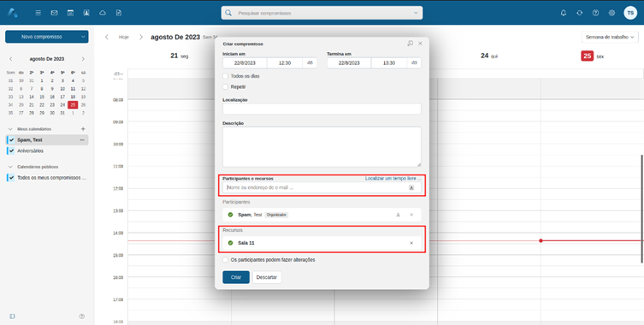Click the 21 seg column header
The height and width of the screenshot is (325, 644).
pos(179,56)
